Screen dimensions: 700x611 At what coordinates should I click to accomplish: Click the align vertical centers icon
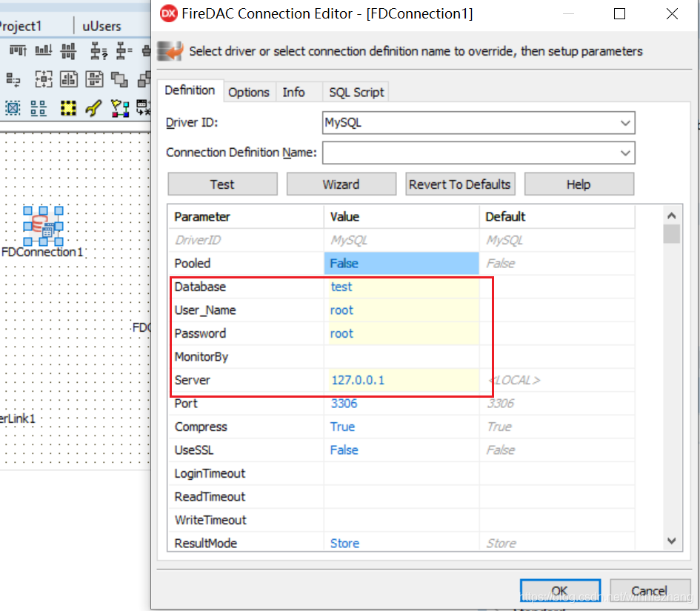[68, 51]
